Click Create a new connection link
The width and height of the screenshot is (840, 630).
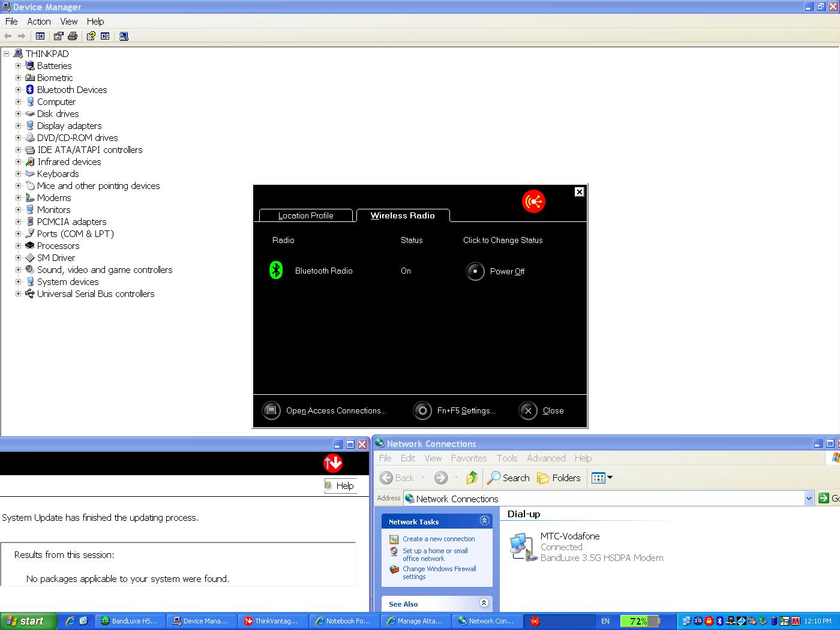(x=439, y=539)
